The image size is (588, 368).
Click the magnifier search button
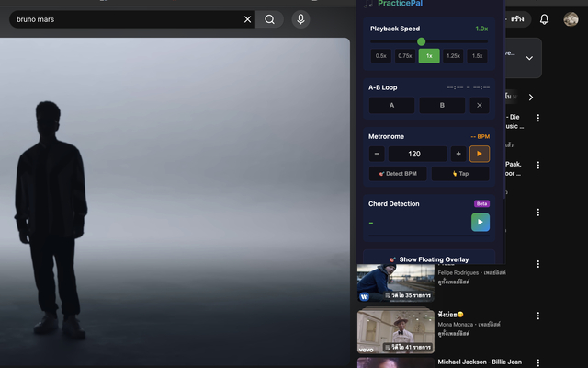[269, 19]
